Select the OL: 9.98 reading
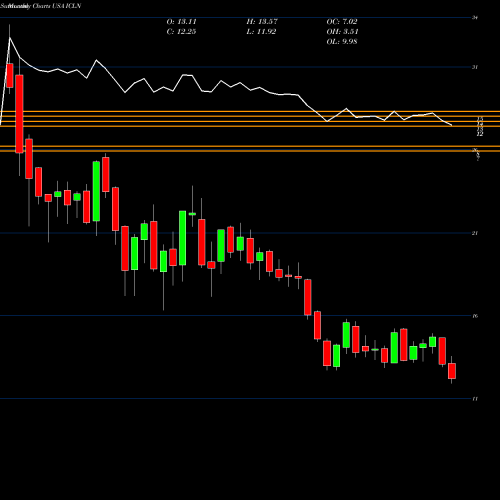Image resolution: width=500 pixels, height=500 pixels. coord(342,42)
